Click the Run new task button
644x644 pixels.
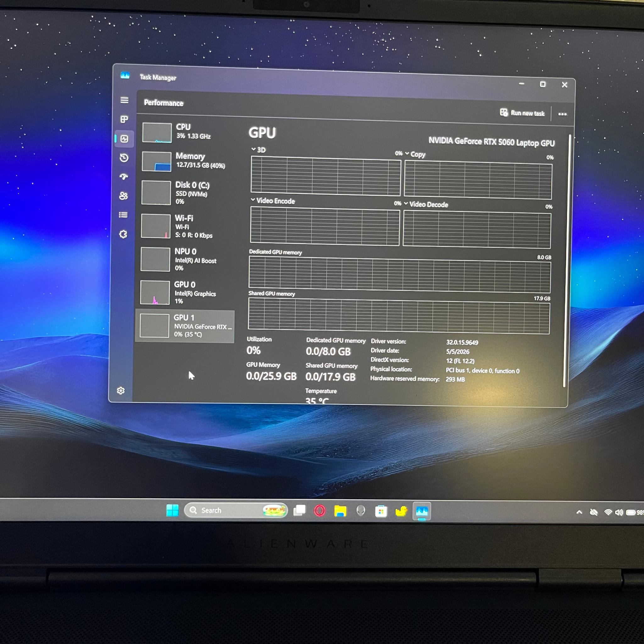522,113
